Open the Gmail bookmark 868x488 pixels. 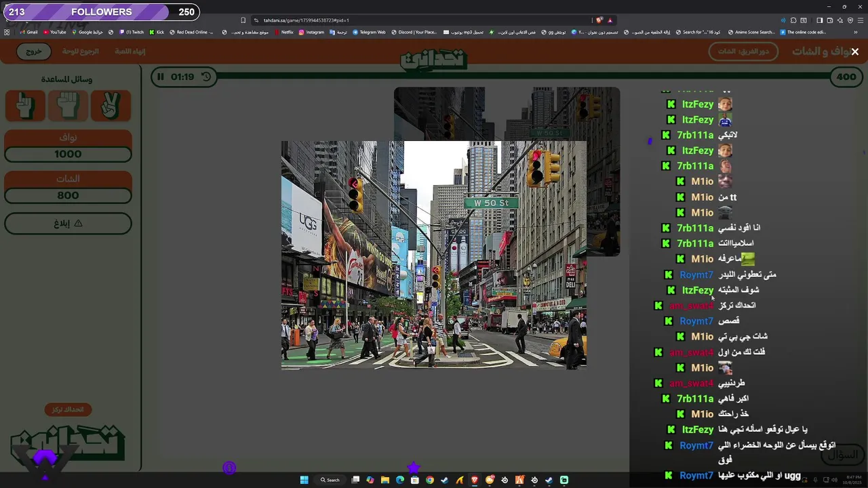pos(28,32)
